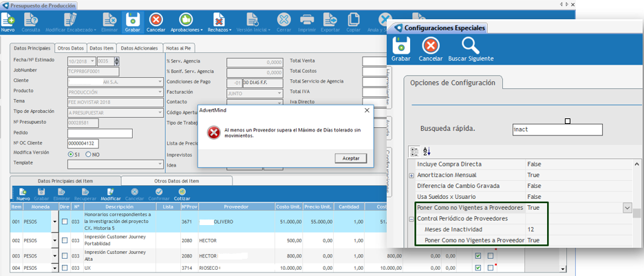Click Cancelar in Presupuesto de Producción toolbar
This screenshot has height=276, width=644.
click(156, 21)
